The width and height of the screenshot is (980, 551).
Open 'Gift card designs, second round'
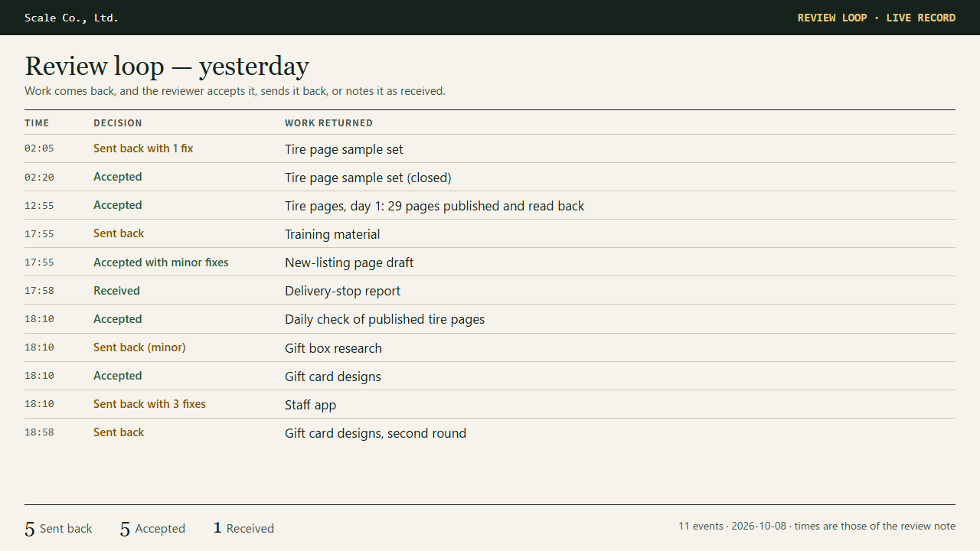tap(375, 433)
